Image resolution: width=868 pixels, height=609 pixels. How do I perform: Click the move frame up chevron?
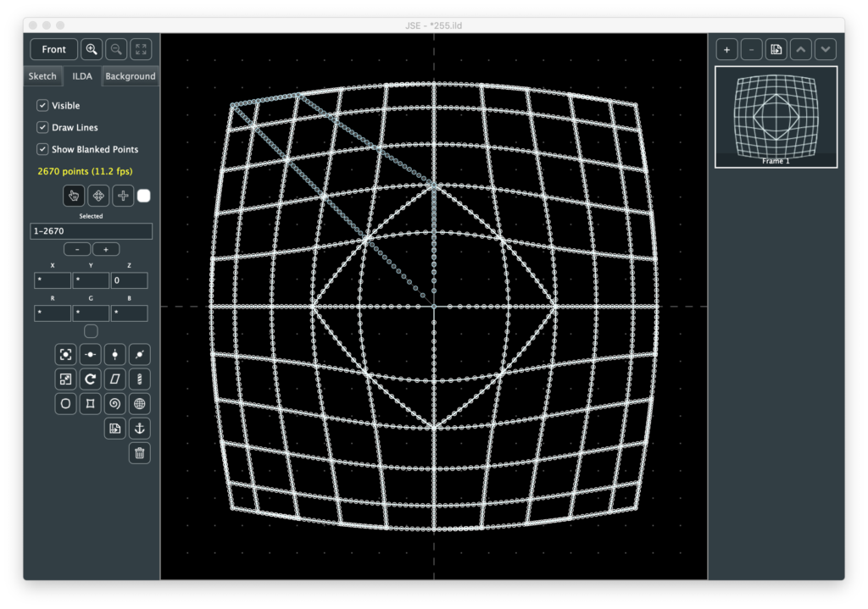(x=800, y=49)
